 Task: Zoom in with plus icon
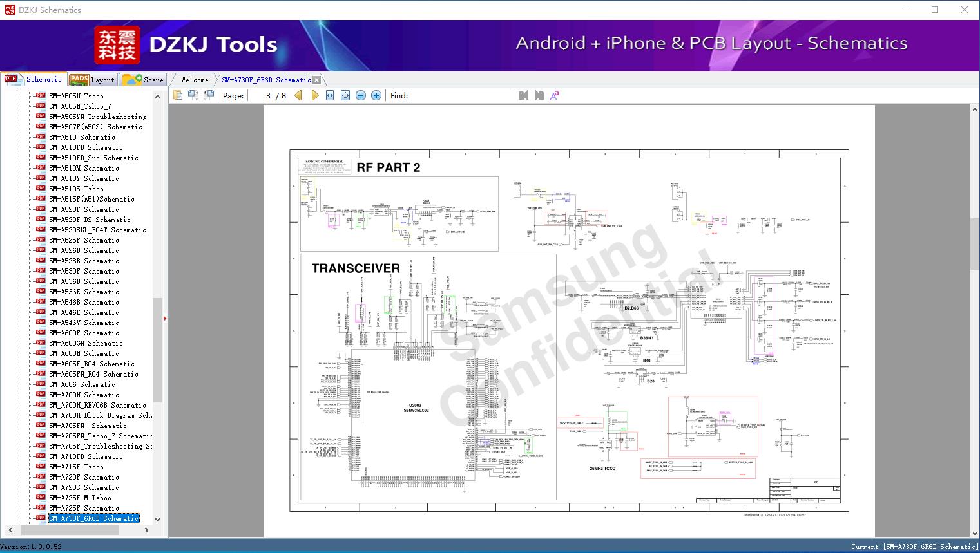(x=376, y=95)
